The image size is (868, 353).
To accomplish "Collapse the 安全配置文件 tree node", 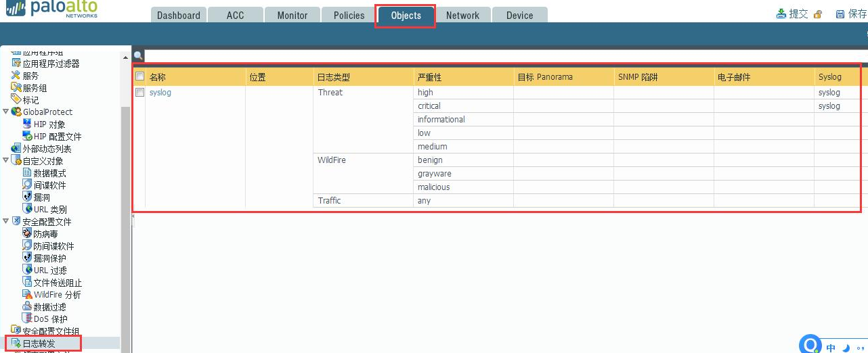I will click(x=6, y=221).
